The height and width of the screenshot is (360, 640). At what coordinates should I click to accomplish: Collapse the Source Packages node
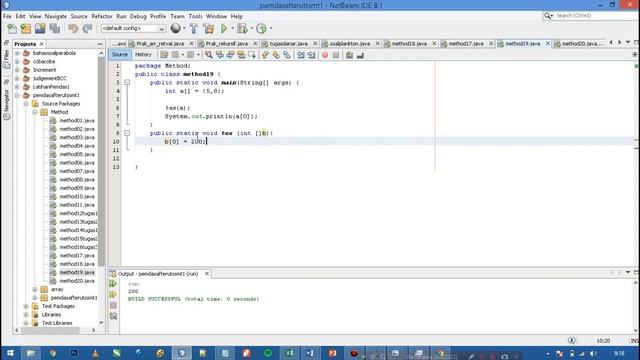[x=26, y=104]
